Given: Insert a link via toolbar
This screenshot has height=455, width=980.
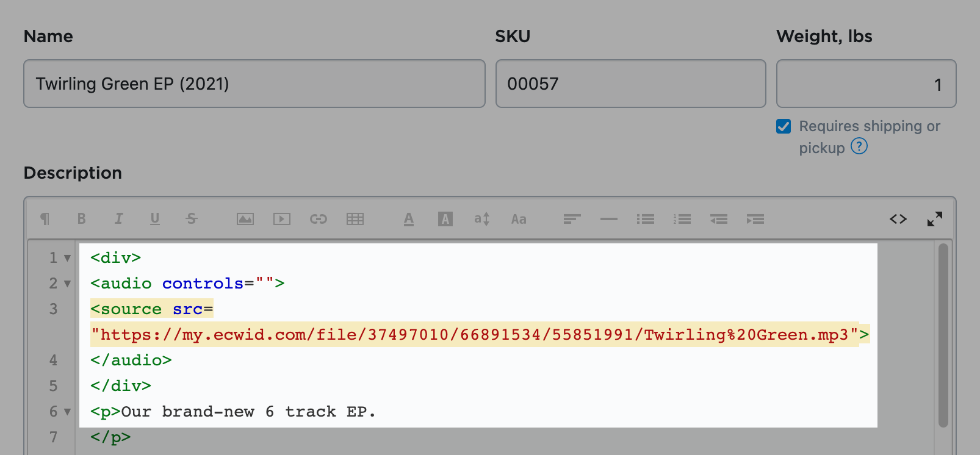Looking at the screenshot, I should [x=319, y=219].
